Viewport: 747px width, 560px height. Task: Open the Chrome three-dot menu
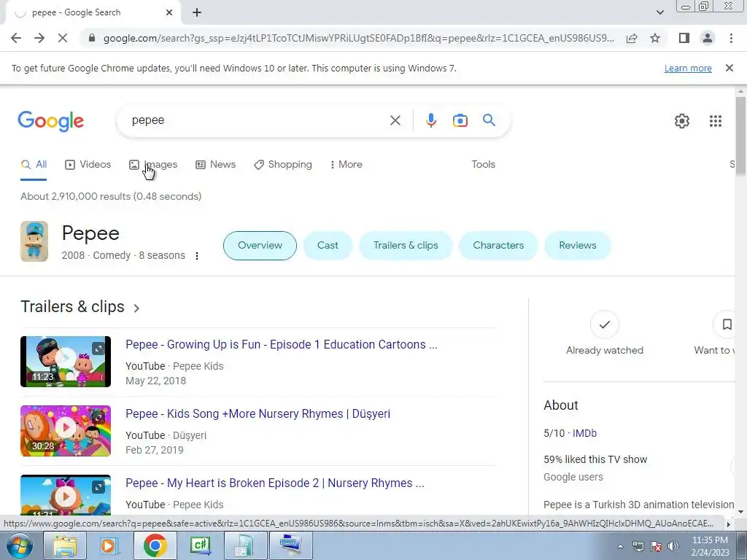tap(731, 38)
